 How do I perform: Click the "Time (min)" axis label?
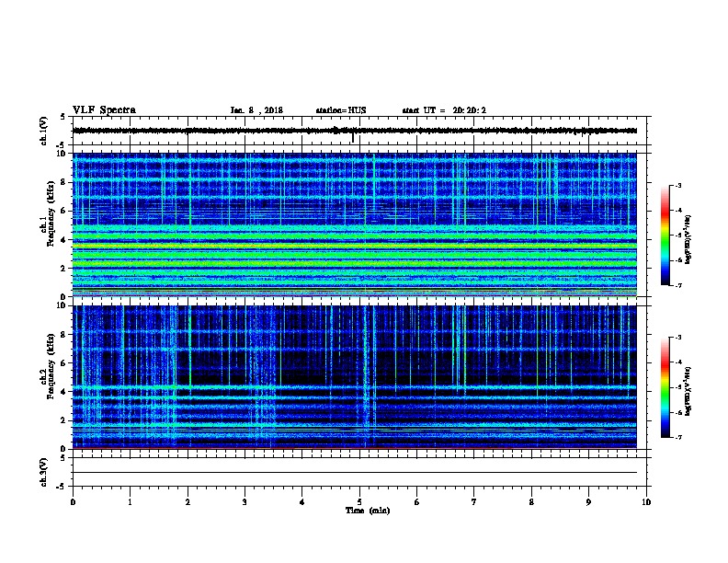tap(368, 511)
